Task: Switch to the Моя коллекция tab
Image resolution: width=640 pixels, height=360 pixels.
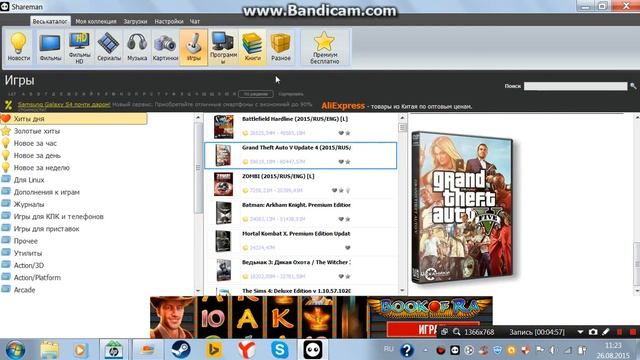Action: coord(96,21)
